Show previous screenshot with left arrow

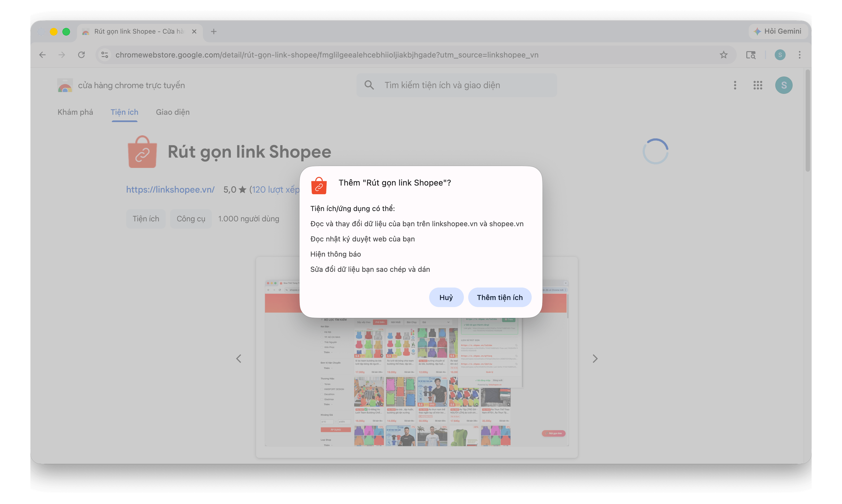pyautogui.click(x=239, y=359)
